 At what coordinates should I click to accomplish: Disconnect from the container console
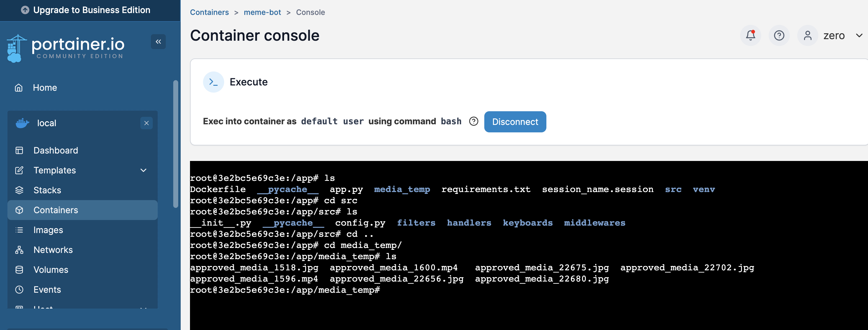[x=515, y=122]
